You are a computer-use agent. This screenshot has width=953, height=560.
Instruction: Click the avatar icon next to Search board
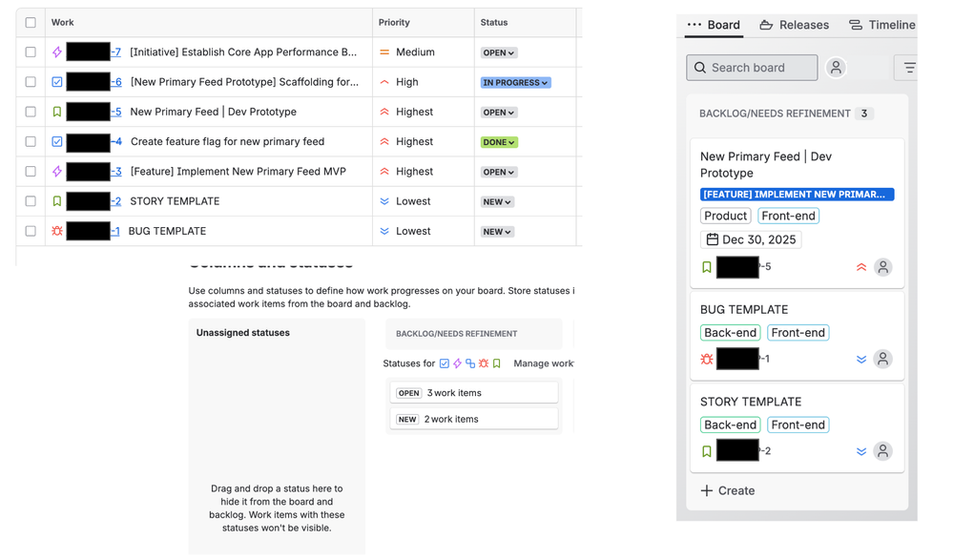pos(836,68)
